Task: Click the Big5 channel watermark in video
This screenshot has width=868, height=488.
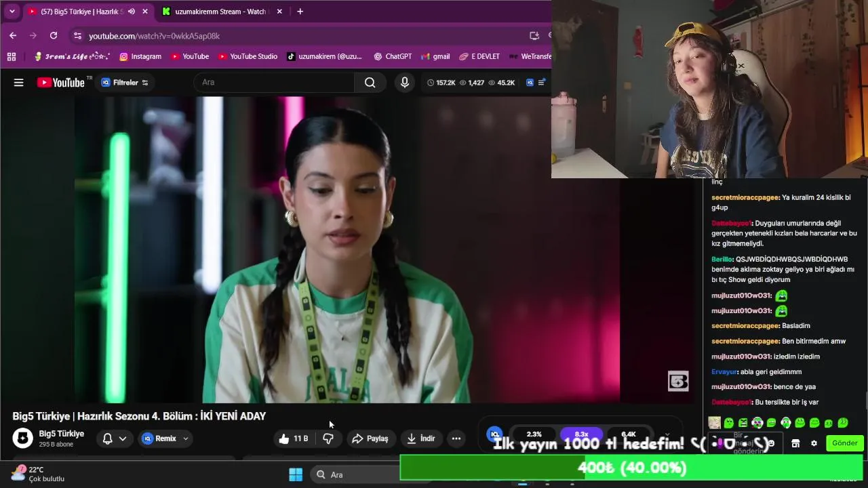Action: coord(678,381)
